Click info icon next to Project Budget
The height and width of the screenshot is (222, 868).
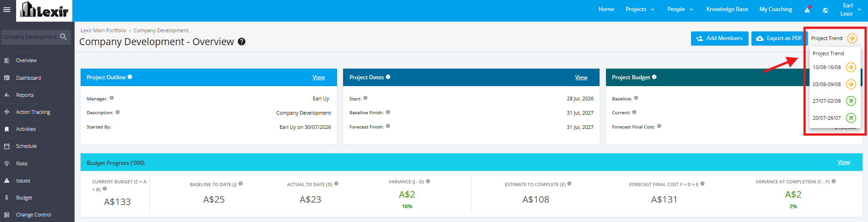pos(654,77)
